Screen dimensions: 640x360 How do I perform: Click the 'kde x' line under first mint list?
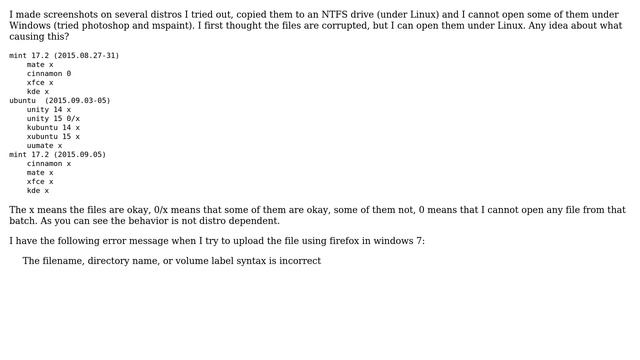tap(38, 91)
